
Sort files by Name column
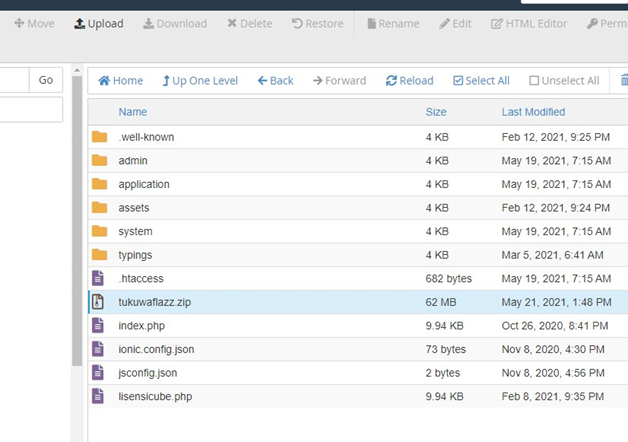(x=132, y=112)
